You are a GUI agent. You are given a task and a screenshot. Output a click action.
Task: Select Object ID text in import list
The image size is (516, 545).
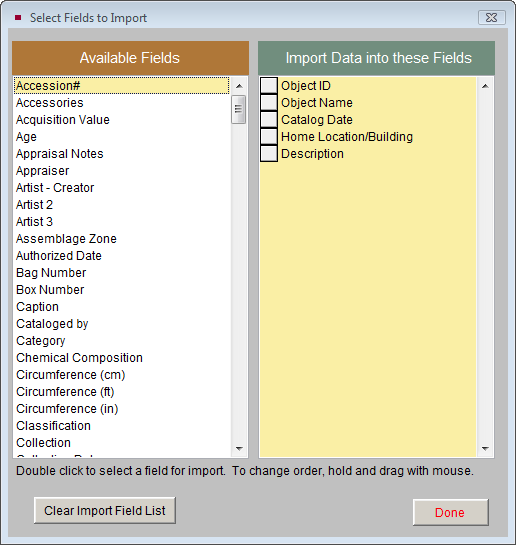point(306,86)
